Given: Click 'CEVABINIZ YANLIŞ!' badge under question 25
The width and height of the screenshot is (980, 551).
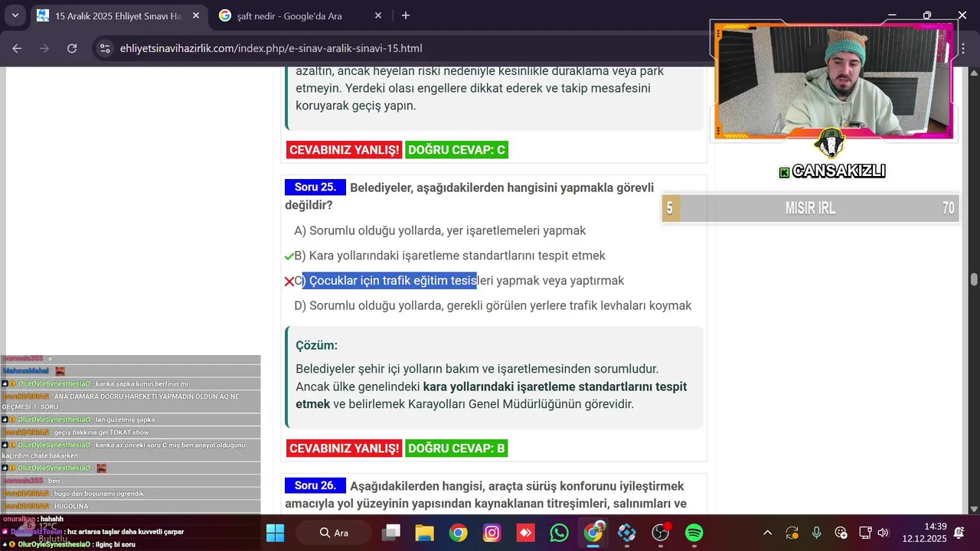Looking at the screenshot, I should [x=345, y=448].
